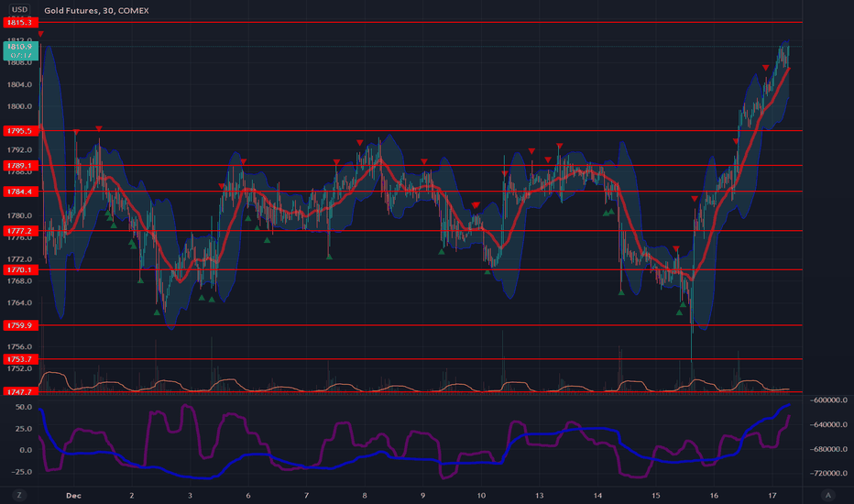Screen dimensions: 854x504
Task: Click the USD currency button
Action: tap(19, 9)
